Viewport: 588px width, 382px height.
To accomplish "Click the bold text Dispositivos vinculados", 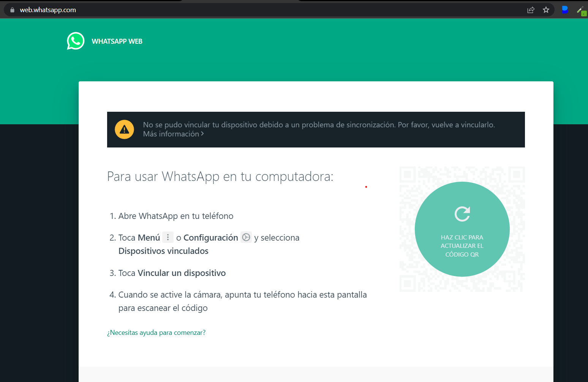I will coord(163,251).
